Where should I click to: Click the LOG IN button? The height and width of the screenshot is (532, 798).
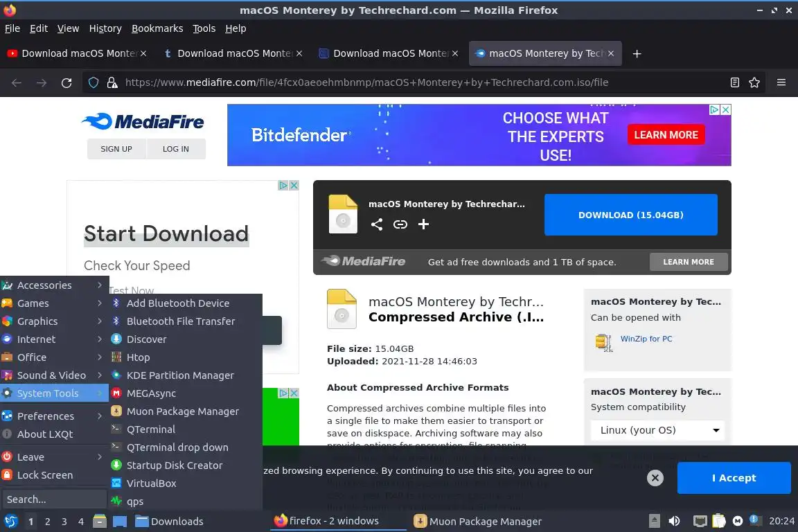coord(175,149)
